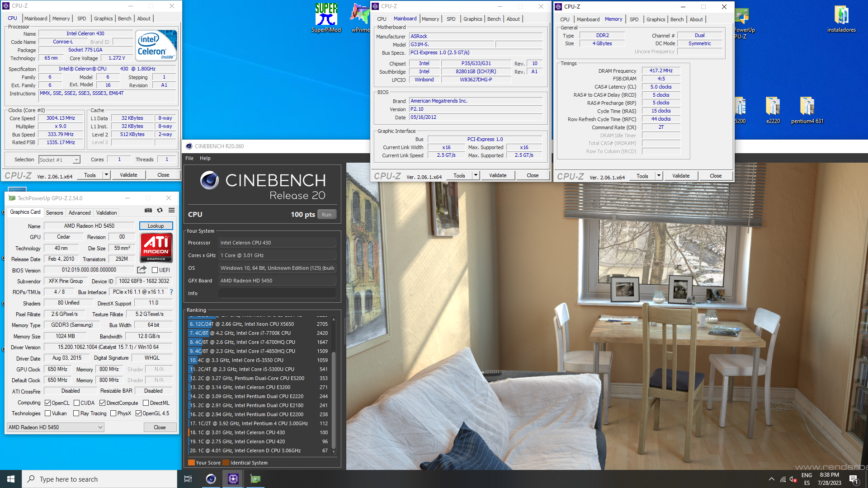Open the notification center icon
868x488 pixels.
coord(854,479)
